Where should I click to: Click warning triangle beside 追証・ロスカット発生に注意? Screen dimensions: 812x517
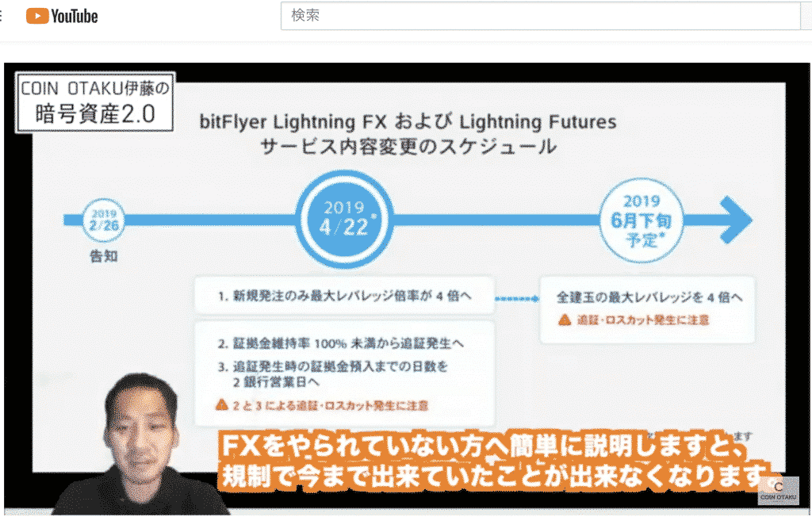tap(565, 320)
